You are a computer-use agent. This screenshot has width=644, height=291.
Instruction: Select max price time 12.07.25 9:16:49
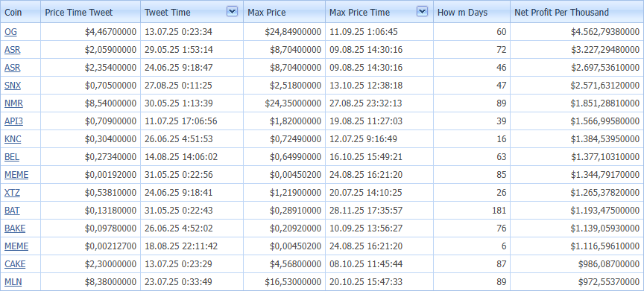(379, 139)
